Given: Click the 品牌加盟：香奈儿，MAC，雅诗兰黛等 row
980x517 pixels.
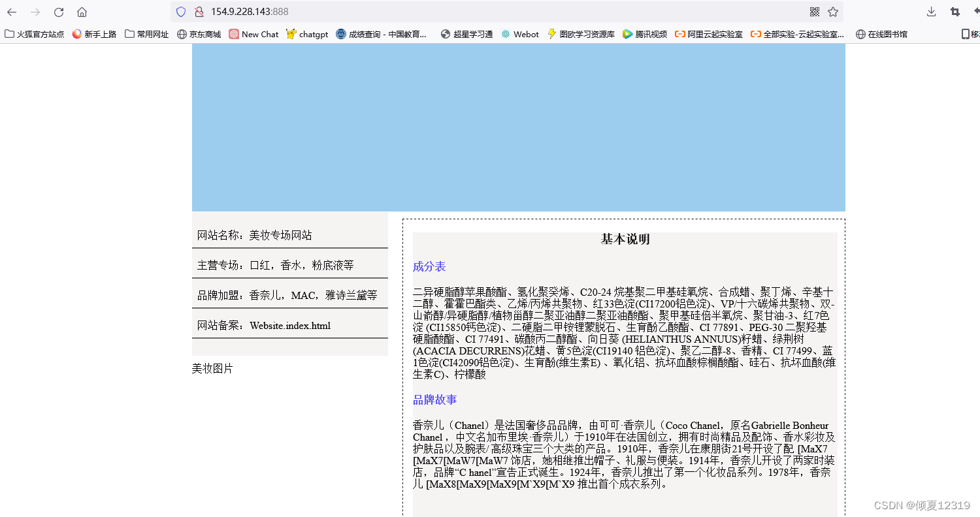Looking at the screenshot, I should point(290,295).
